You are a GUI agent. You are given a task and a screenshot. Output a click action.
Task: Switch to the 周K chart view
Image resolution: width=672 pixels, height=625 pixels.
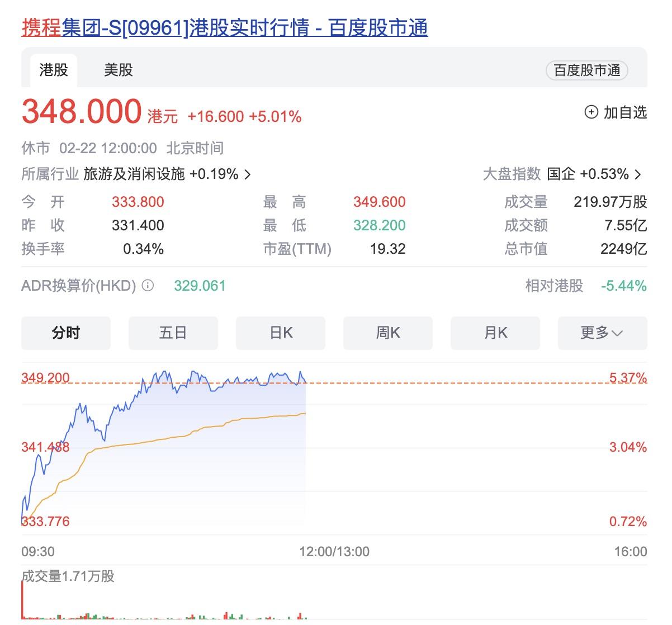click(387, 333)
